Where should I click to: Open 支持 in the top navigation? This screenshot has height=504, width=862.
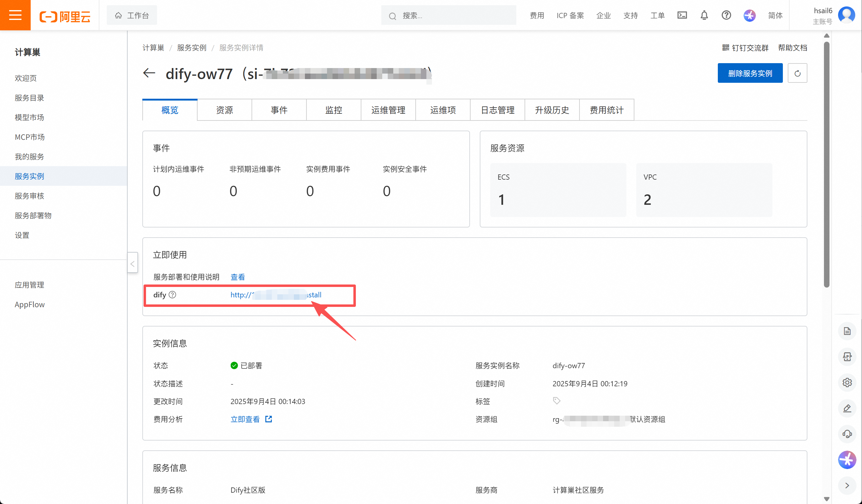pos(630,15)
